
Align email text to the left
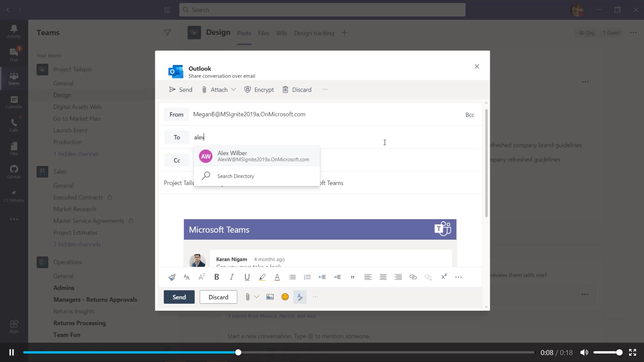coord(368,277)
